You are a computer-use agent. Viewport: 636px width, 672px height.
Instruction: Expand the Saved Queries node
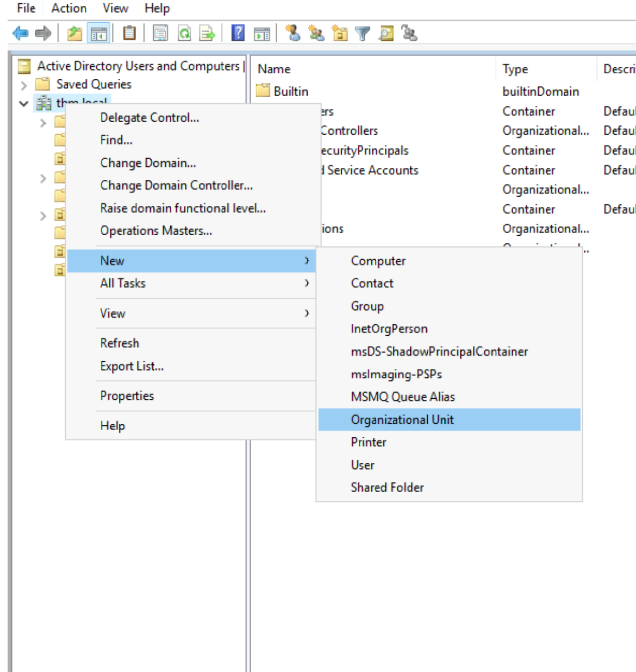point(23,85)
